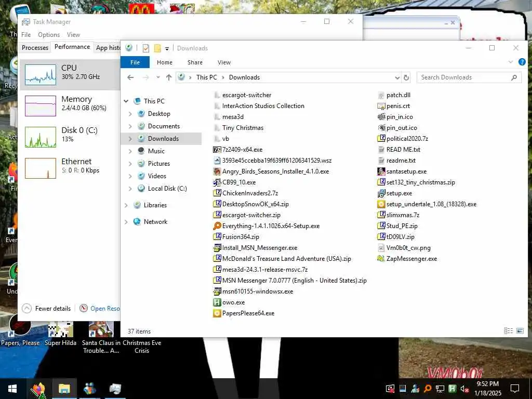
Task: Open Task Manager File menu
Action: pyautogui.click(x=26, y=35)
